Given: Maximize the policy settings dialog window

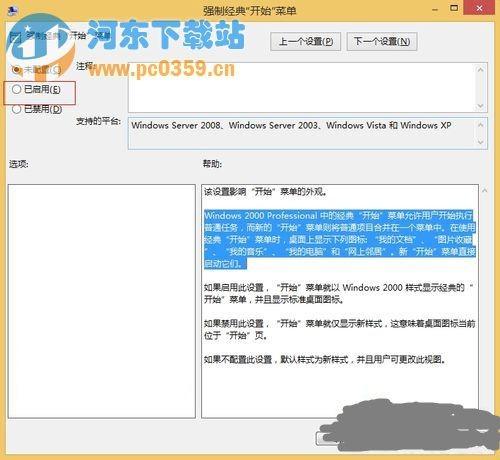Looking at the screenshot, I should [x=454, y=8].
